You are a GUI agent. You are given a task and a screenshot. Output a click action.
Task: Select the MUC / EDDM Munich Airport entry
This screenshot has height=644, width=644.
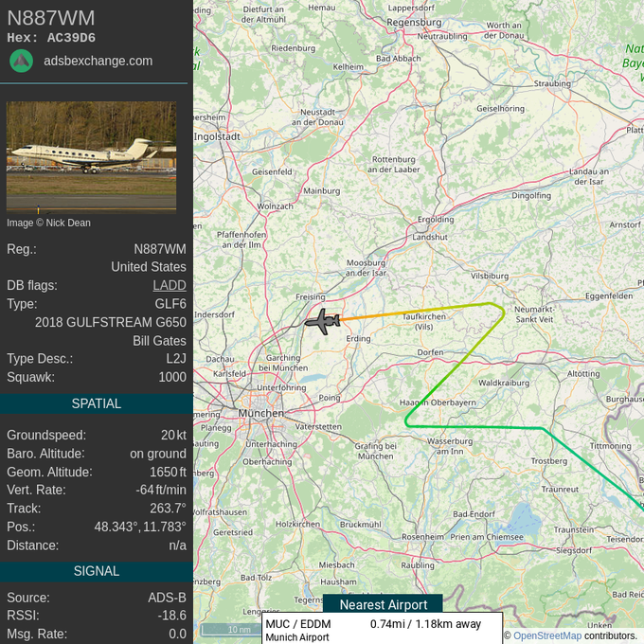pos(382,630)
